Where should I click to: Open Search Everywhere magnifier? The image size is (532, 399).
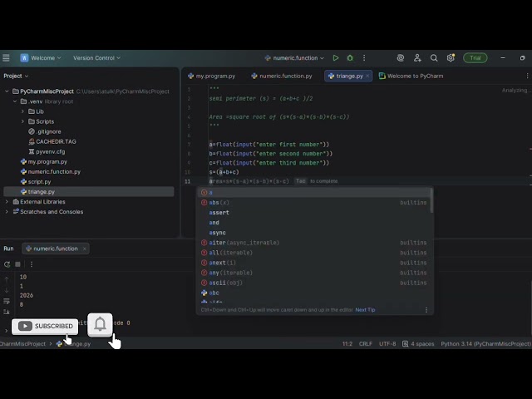[x=434, y=58]
